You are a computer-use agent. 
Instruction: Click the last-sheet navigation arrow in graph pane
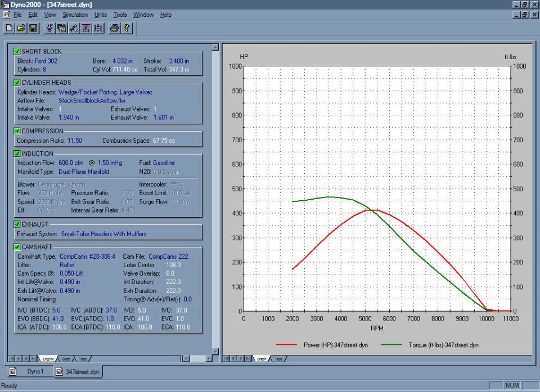[x=249, y=359]
